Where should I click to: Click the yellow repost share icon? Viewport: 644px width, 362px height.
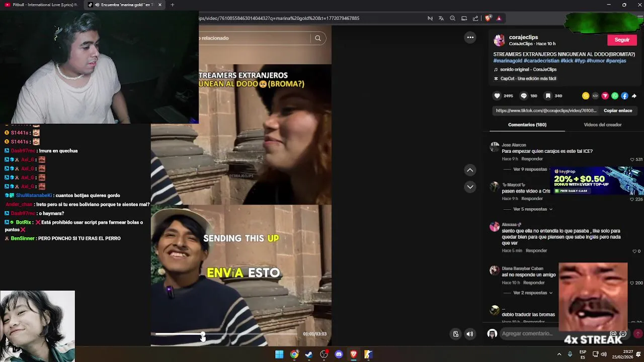coord(586,96)
